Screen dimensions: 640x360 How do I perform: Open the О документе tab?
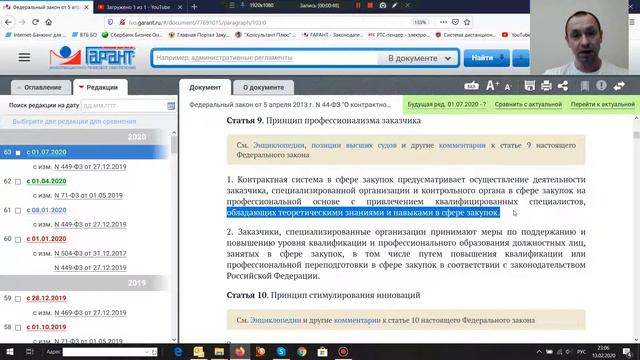click(x=263, y=87)
